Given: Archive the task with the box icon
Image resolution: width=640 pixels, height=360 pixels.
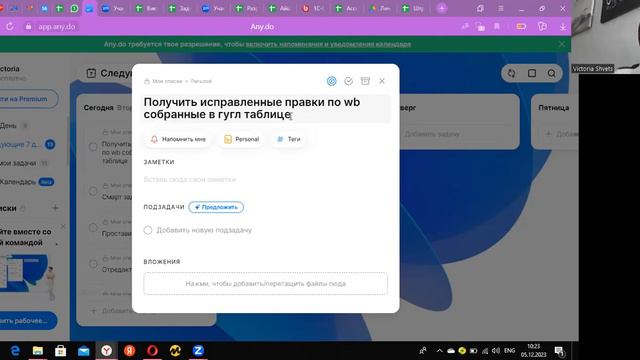Looking at the screenshot, I should (x=365, y=81).
